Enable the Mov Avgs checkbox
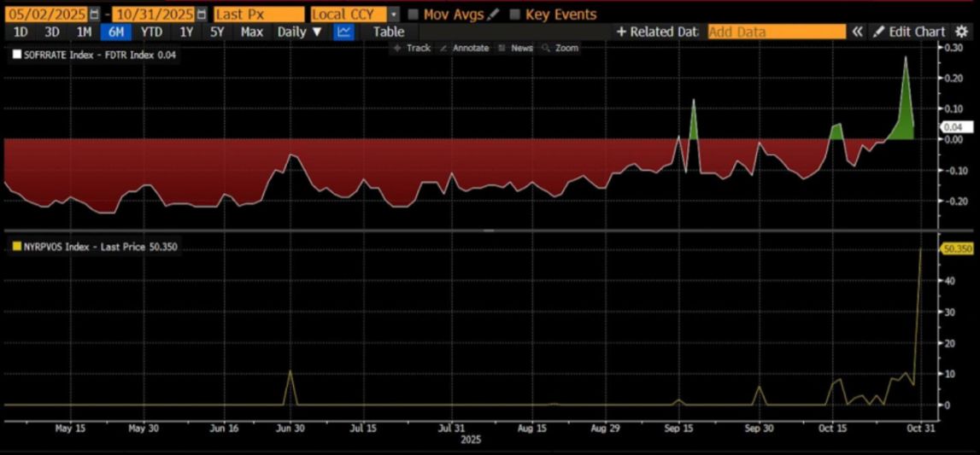Screen dimensions: 980x455 tap(414, 15)
